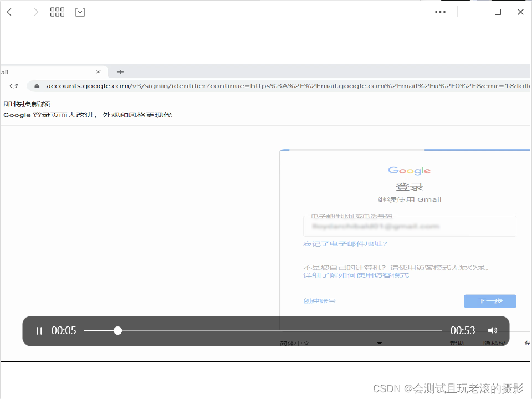Click the '创建账号' link
The height and width of the screenshot is (399, 532).
319,301
